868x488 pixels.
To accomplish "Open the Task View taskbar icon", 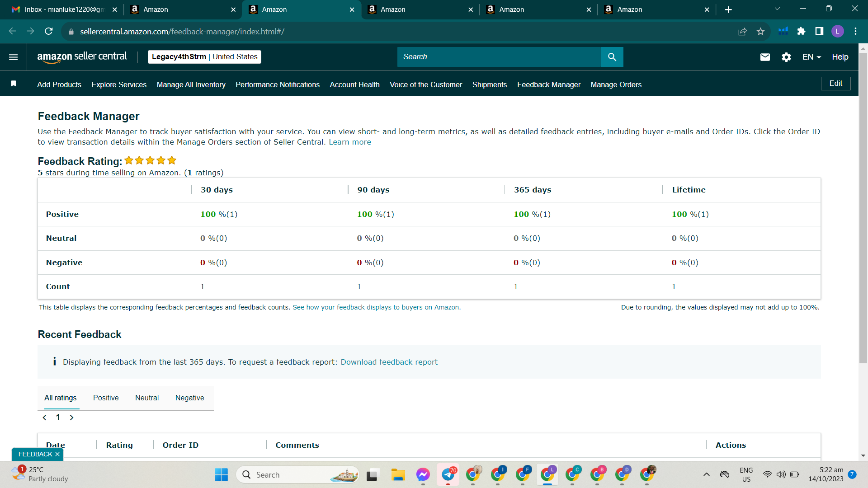I will 372,475.
